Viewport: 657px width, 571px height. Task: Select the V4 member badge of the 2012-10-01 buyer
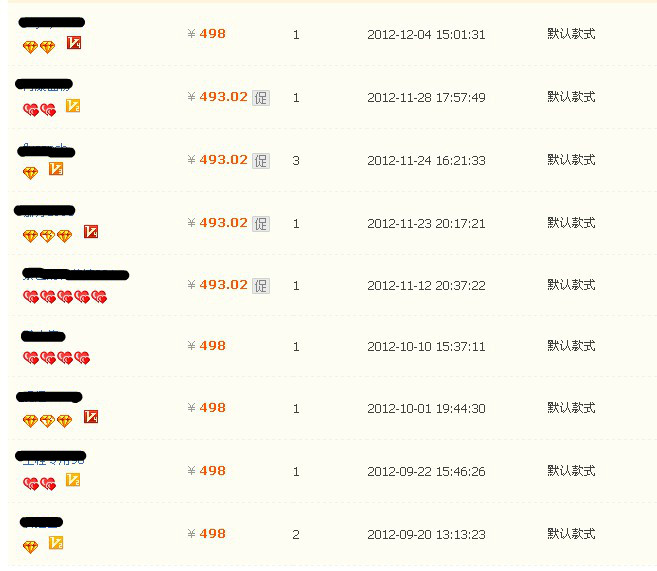[x=91, y=416]
